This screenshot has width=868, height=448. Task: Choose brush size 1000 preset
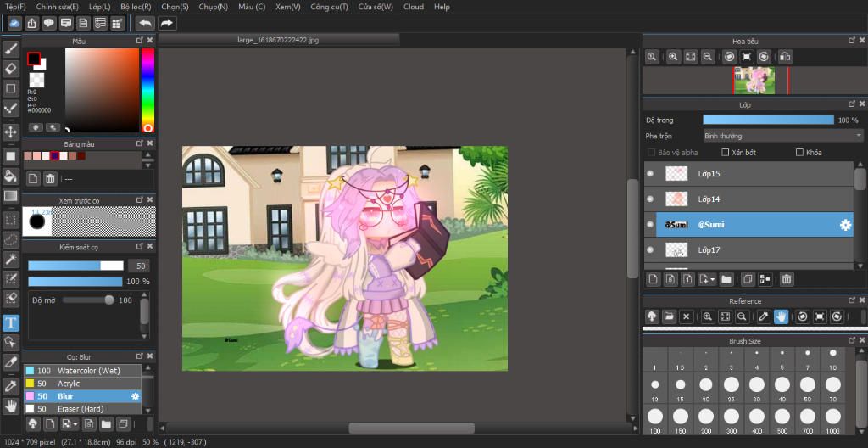click(x=832, y=419)
